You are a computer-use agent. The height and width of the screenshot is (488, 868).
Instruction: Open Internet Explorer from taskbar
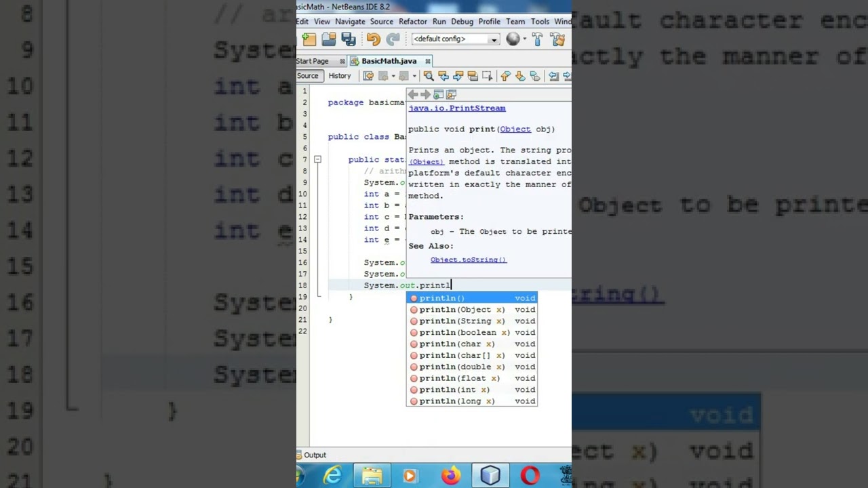(332, 476)
